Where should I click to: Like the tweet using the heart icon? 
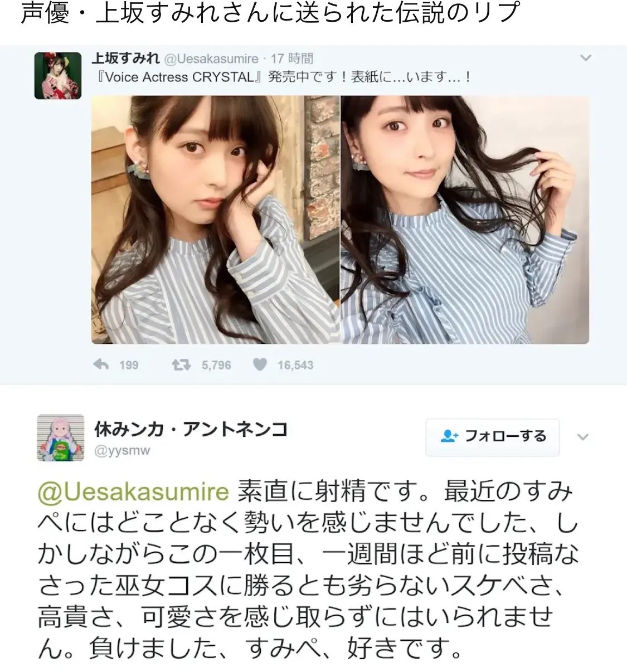pos(260,365)
